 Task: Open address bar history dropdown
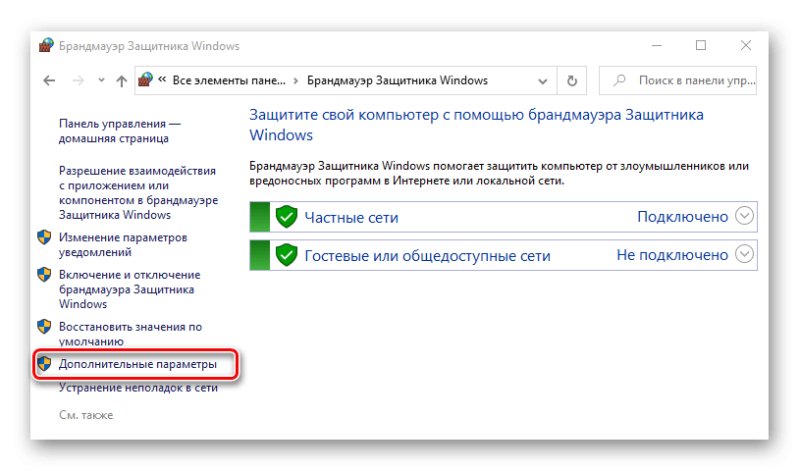[x=543, y=81]
